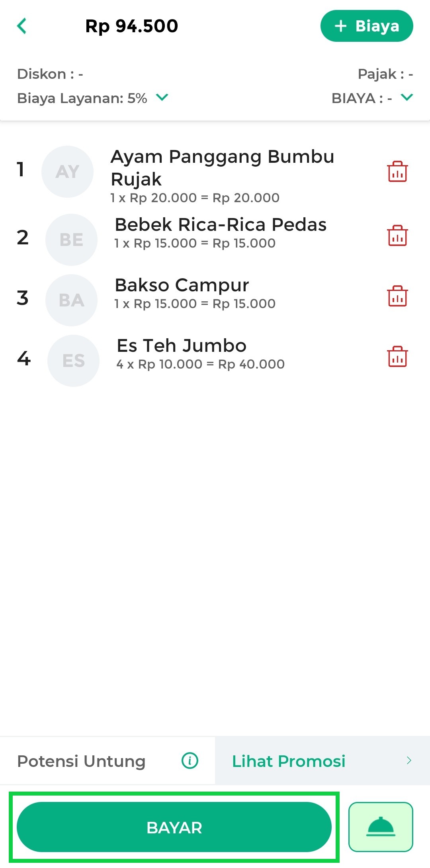Open the Lihat Promosi link
Image resolution: width=430 pixels, height=868 pixels.
[289, 761]
